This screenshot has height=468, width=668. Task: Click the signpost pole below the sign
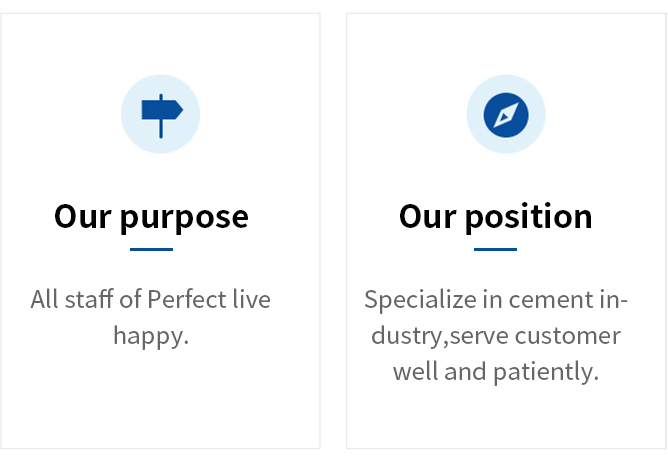[161, 129]
